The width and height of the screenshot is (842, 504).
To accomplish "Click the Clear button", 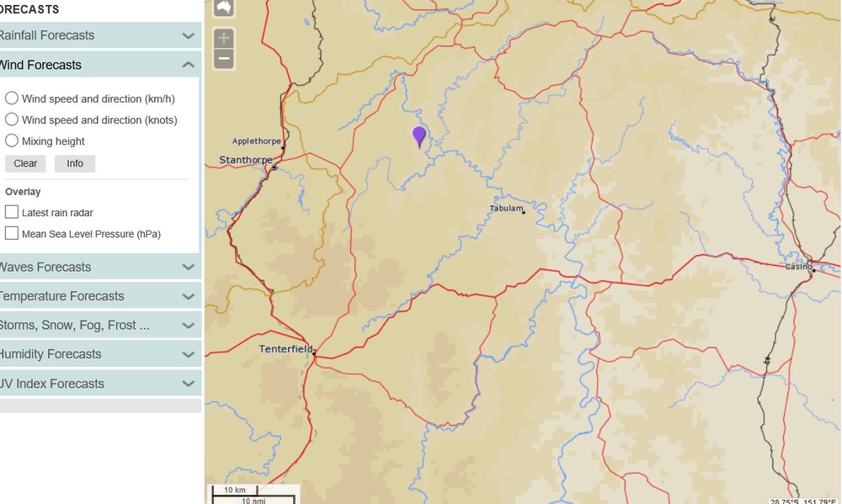I will pyautogui.click(x=25, y=164).
